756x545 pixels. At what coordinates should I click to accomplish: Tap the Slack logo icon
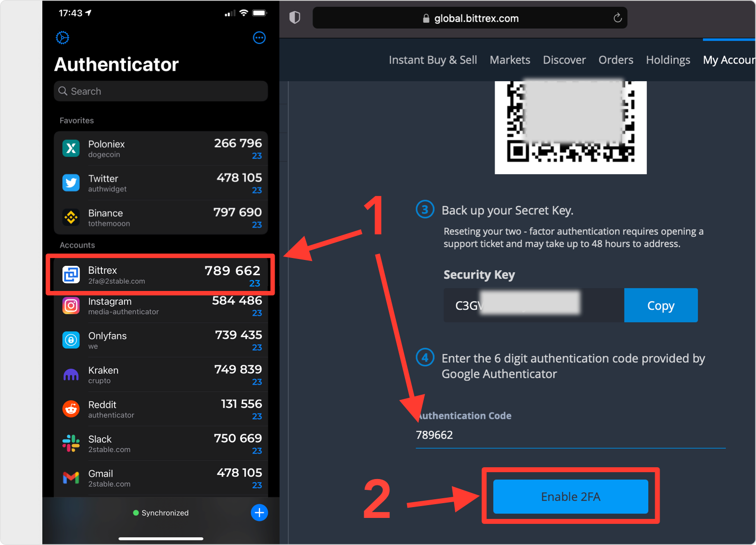(x=71, y=444)
